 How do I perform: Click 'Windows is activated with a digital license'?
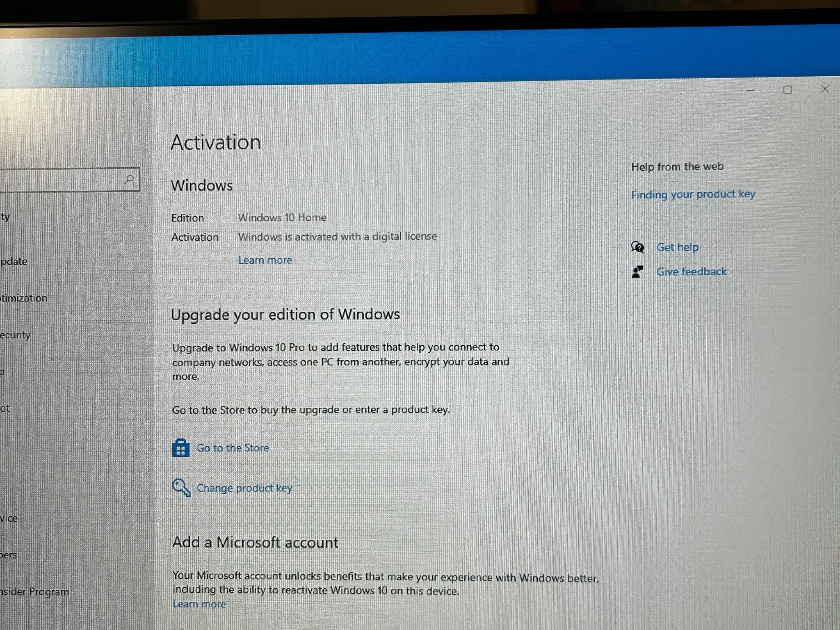point(337,237)
